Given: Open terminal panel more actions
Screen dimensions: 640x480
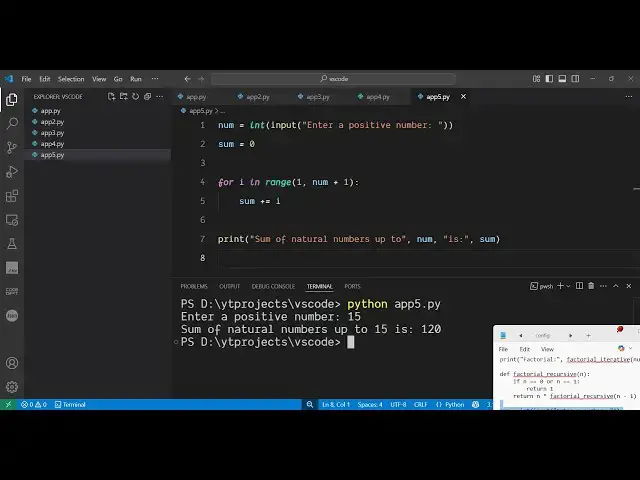Looking at the screenshot, I should point(603,286).
